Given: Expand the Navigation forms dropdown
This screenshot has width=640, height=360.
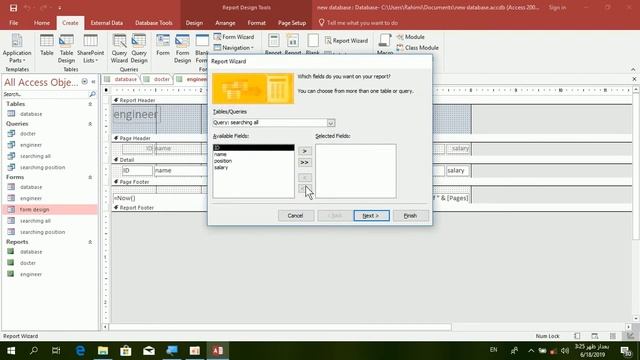Looking at the screenshot, I should 234,48.
